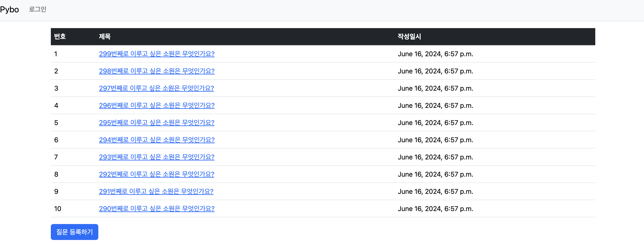View the 294번째 question
Screen dimensions: 644x245
pos(156,140)
